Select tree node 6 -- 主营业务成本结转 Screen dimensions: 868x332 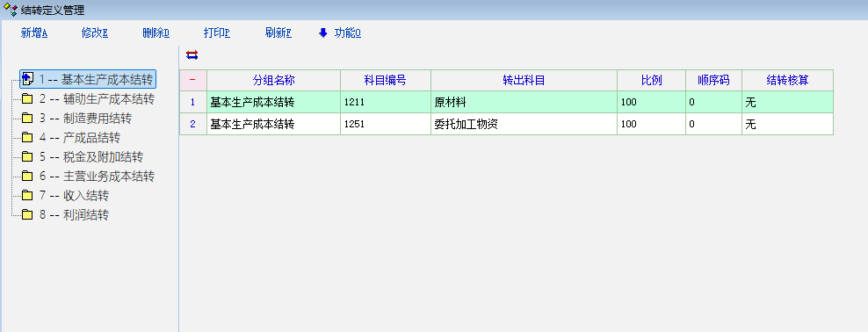tap(97, 177)
